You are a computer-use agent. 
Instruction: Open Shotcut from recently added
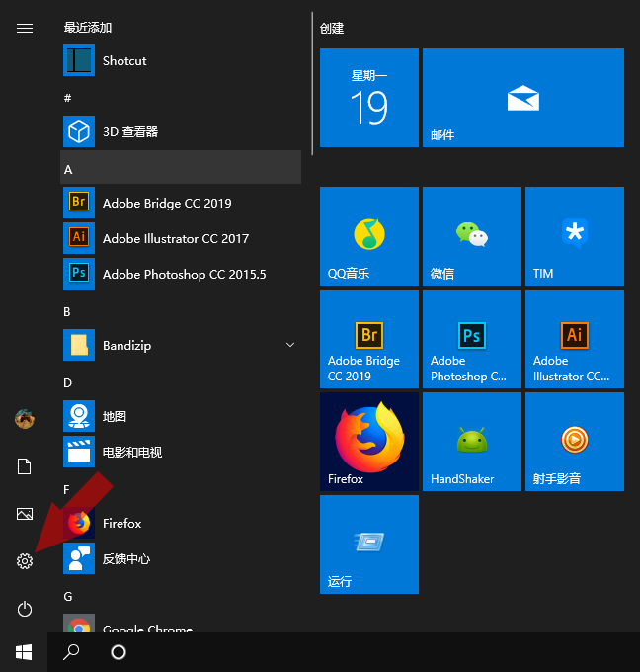click(x=181, y=60)
